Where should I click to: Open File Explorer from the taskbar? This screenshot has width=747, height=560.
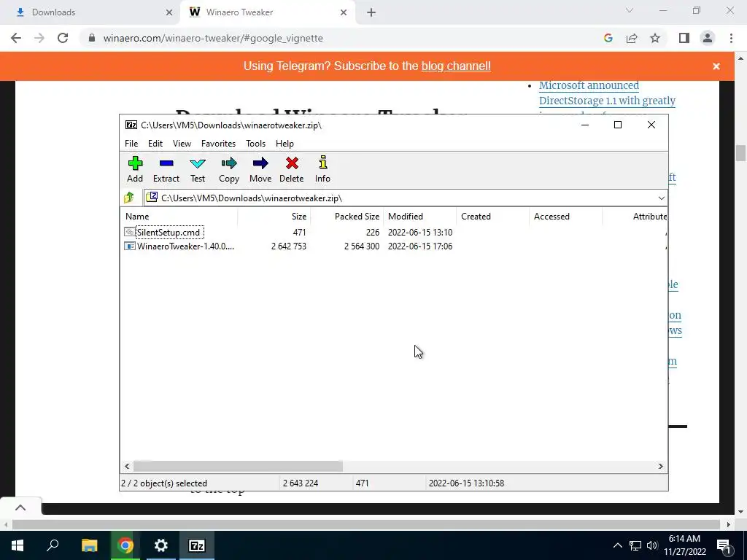[89, 545]
